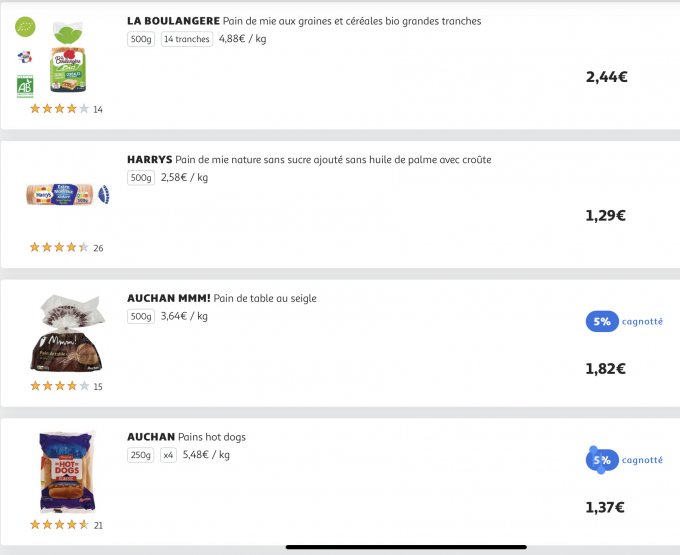Image resolution: width=680 pixels, height=555 pixels.
Task: Open Harrys pain de mie nature title
Action: click(309, 159)
